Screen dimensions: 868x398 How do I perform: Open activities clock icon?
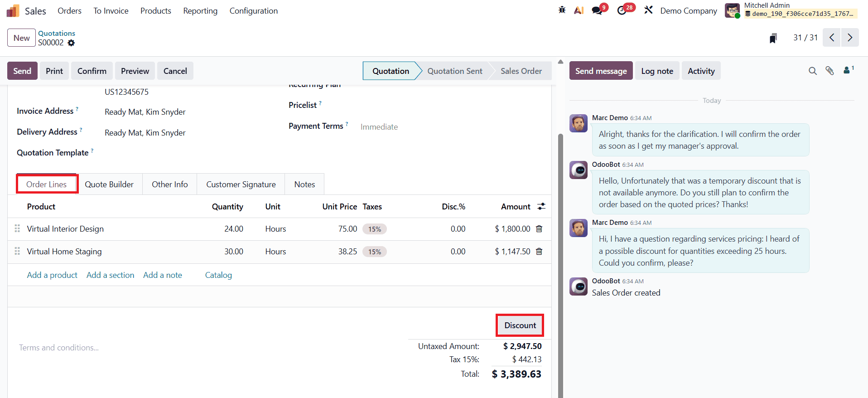(622, 10)
